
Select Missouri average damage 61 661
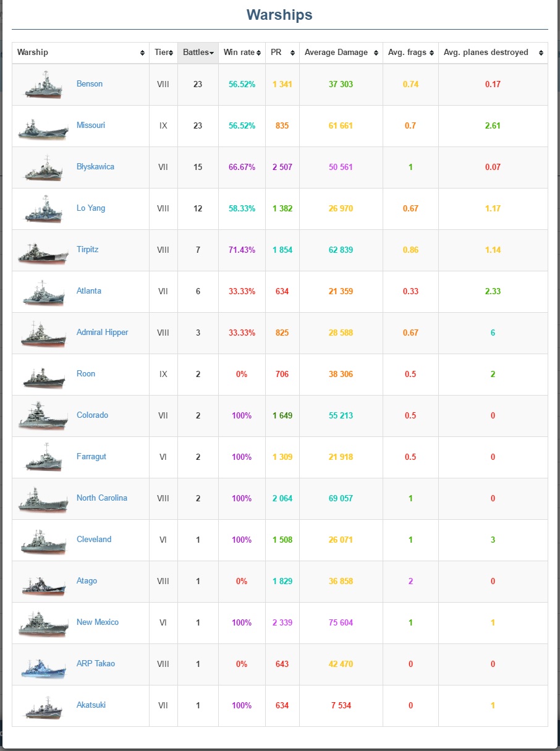341,125
